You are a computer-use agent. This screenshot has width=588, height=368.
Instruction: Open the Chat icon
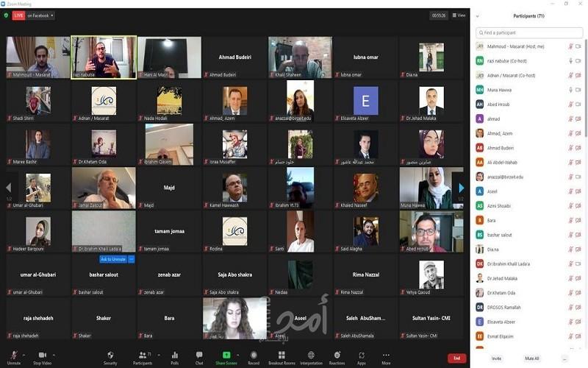[199, 355]
